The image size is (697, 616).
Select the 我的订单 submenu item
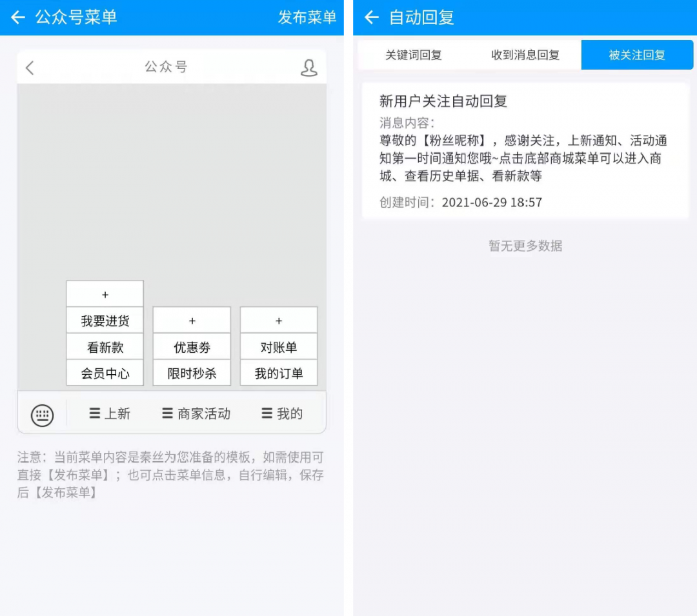(x=279, y=373)
